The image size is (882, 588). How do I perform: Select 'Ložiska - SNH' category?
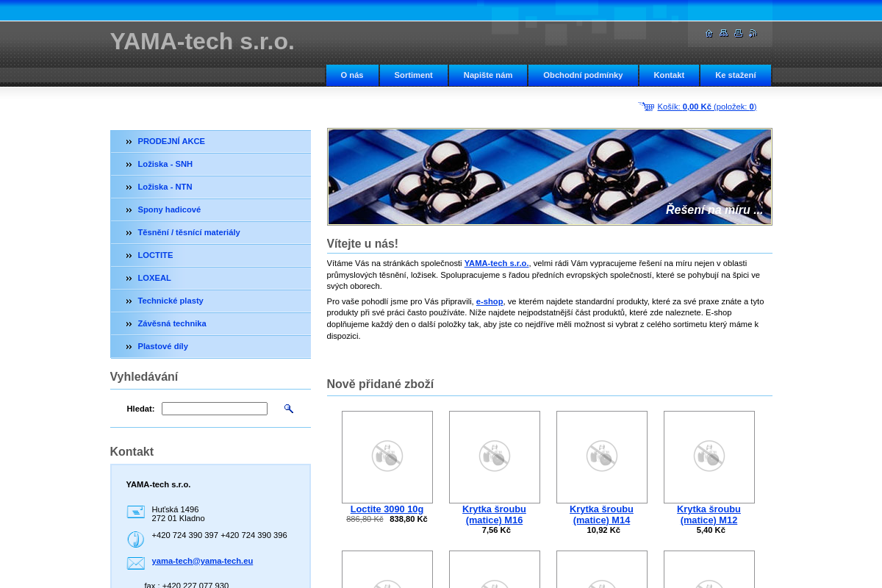210,164
